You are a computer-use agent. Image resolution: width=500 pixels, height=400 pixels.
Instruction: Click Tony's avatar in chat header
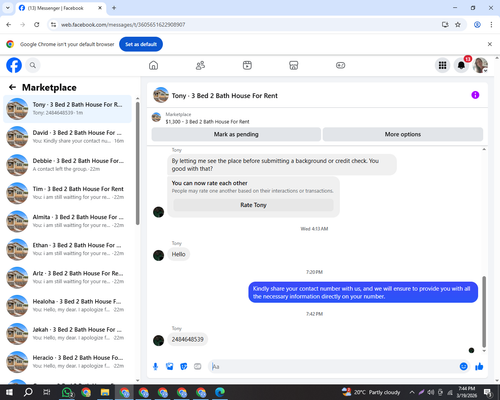(161, 95)
